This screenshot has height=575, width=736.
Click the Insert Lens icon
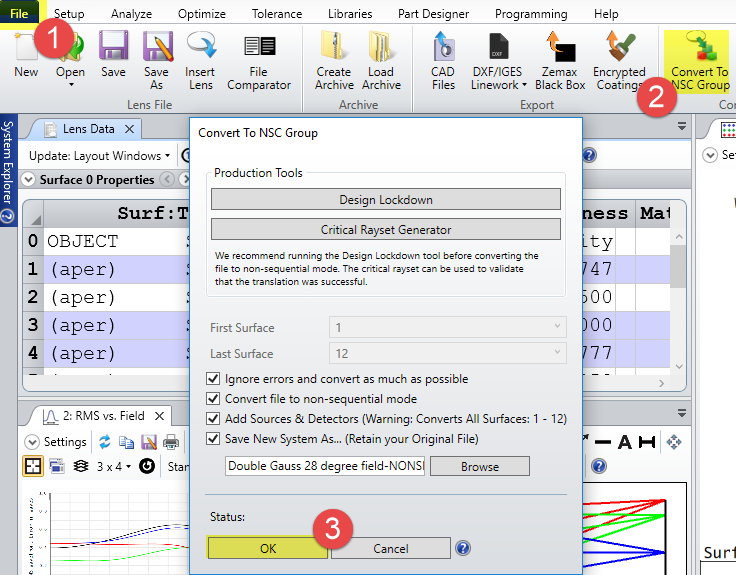200,46
